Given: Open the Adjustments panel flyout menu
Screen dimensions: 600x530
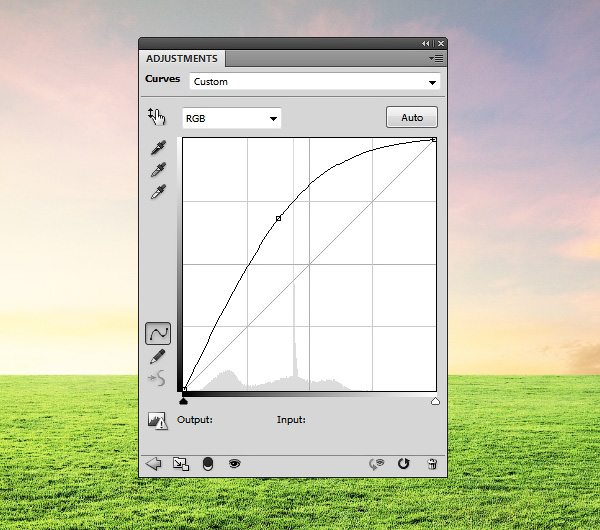Looking at the screenshot, I should 438,59.
